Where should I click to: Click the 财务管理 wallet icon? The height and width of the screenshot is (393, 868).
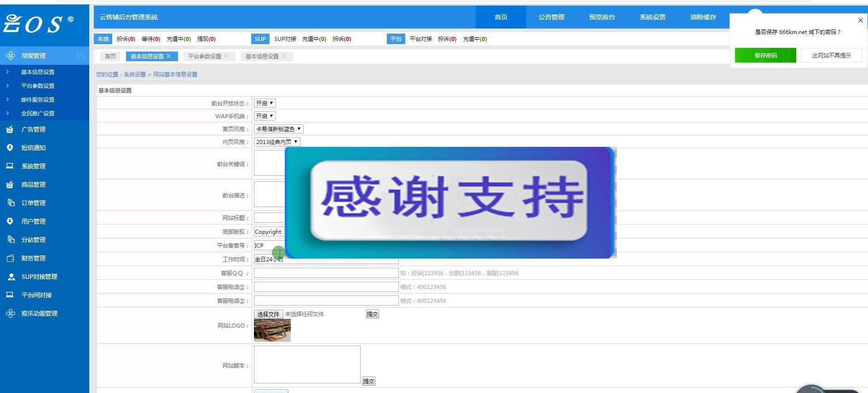click(10, 258)
